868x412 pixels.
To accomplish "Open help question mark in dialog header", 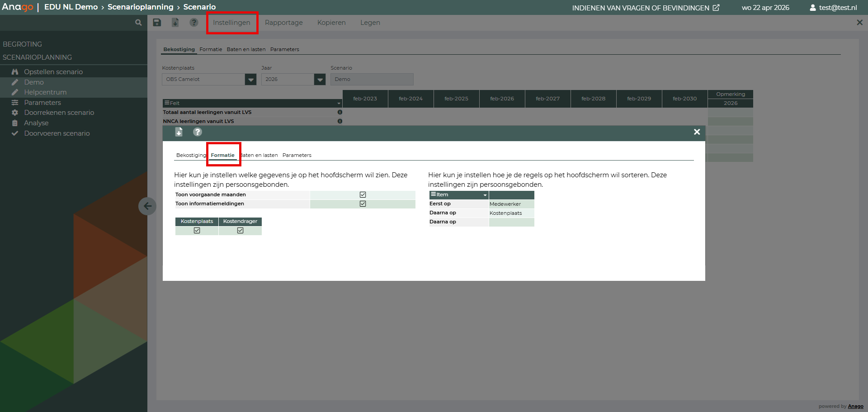I will coord(198,132).
